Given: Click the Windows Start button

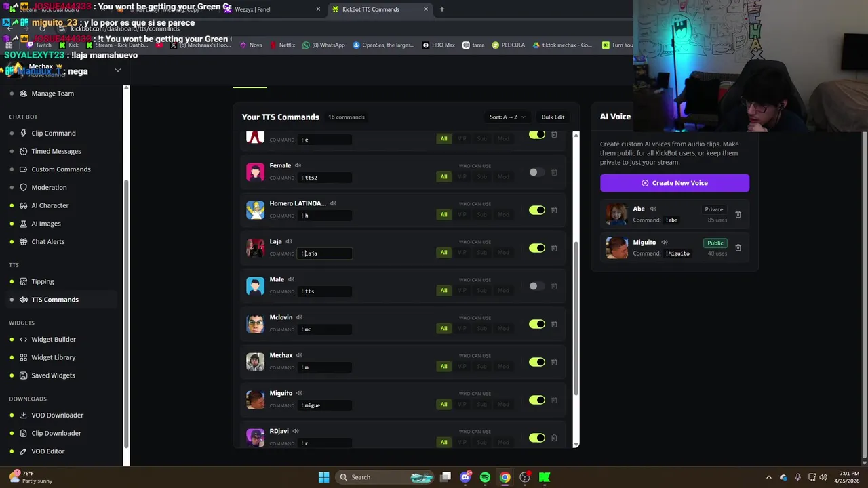Looking at the screenshot, I should 323,477.
